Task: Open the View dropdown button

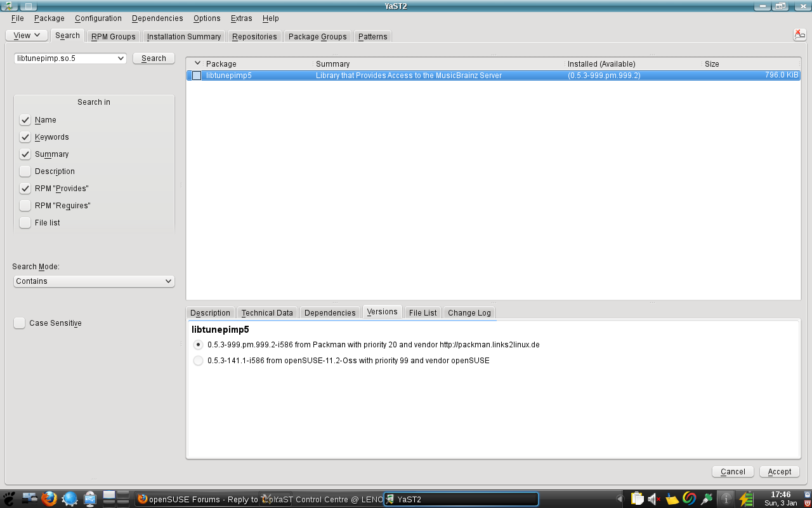Action: [x=27, y=36]
